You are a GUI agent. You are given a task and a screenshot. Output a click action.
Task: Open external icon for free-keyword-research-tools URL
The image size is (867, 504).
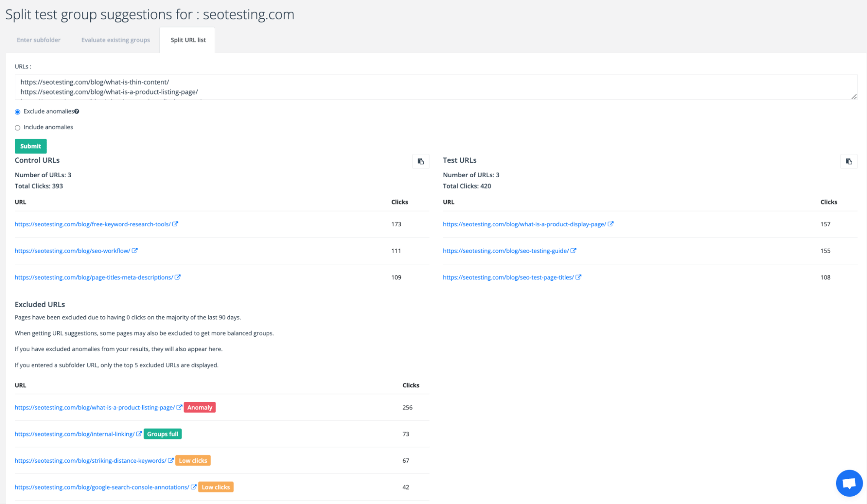175,224
